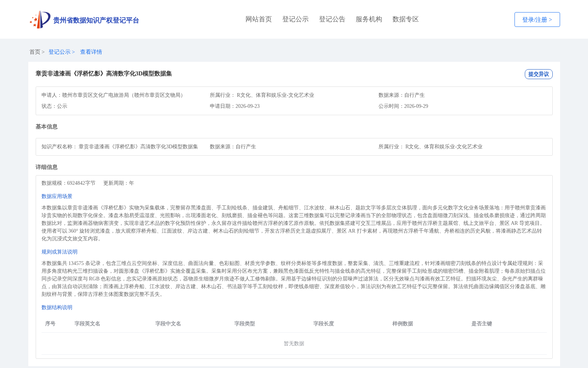
Task: Go to 首页 in the breadcrumb
Action: (35, 52)
